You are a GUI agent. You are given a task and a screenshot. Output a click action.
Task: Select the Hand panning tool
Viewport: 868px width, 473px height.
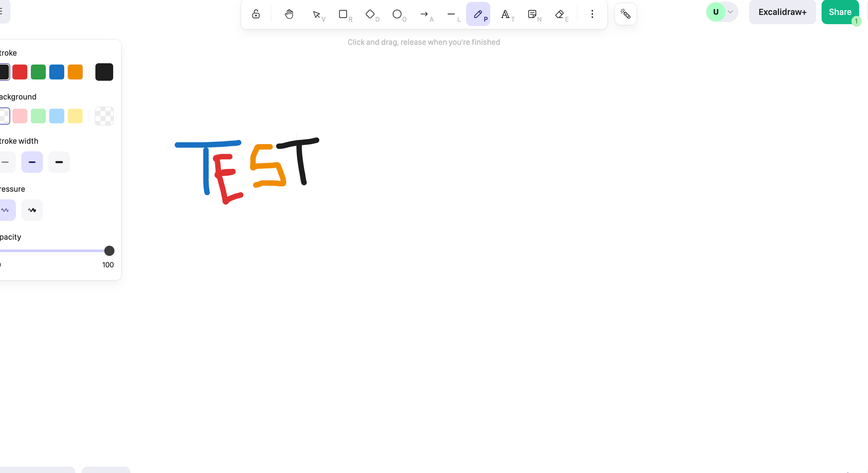pos(289,14)
